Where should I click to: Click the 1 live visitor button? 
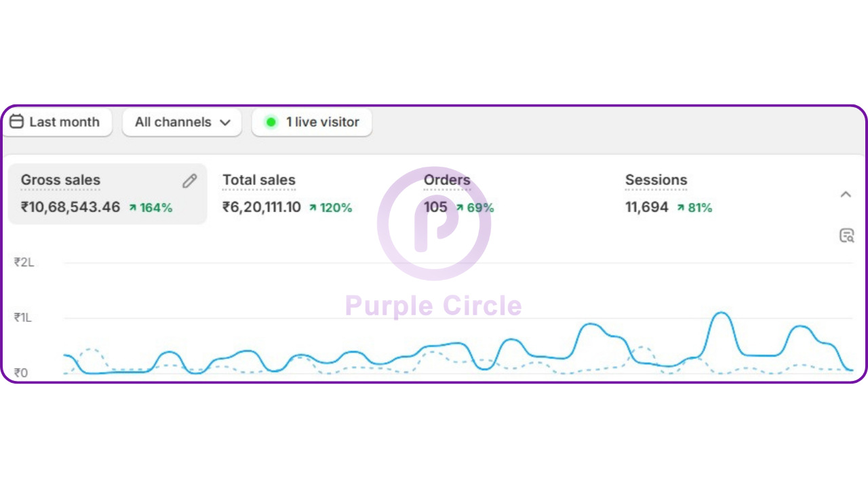pos(312,123)
